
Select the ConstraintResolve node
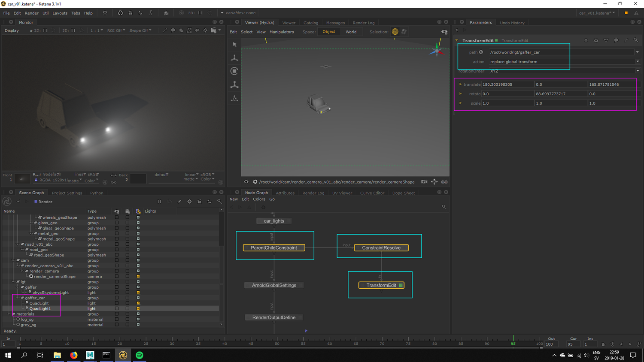point(381,248)
